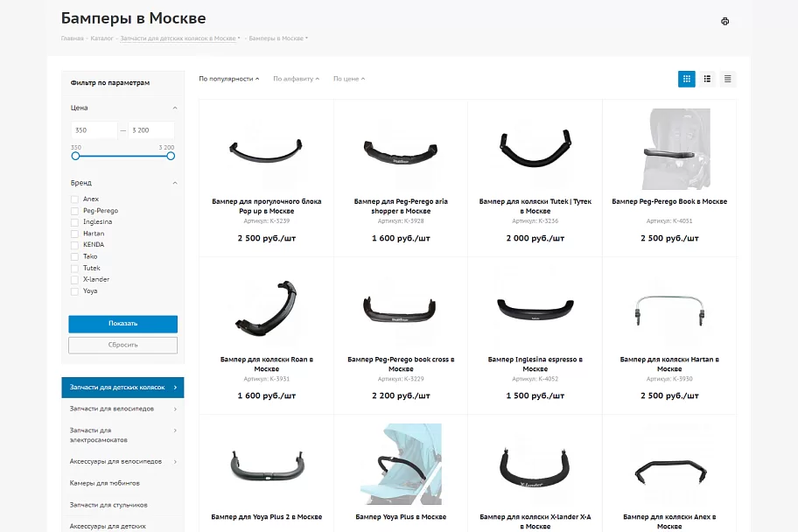Tick the KENDA brand checkbox
The height and width of the screenshot is (532, 798).
pyautogui.click(x=75, y=245)
